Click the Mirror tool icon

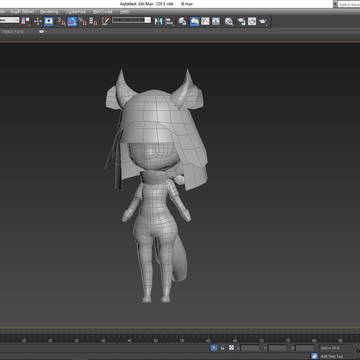(159, 21)
